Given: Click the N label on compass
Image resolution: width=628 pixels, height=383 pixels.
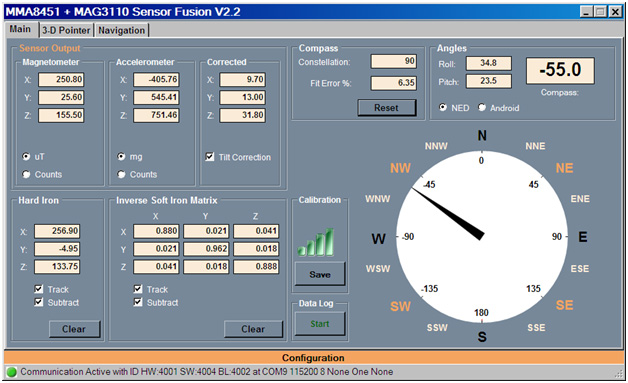Looking at the screenshot, I should click(482, 136).
